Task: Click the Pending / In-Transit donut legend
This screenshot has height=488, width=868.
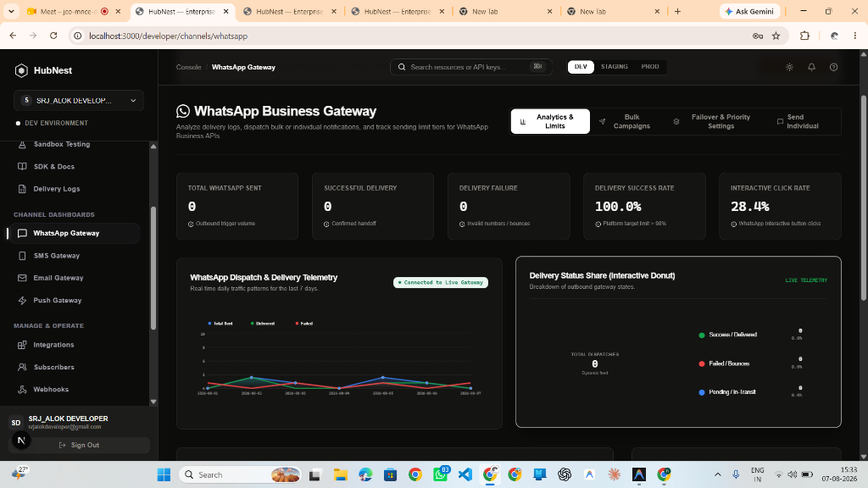Action: point(727,391)
